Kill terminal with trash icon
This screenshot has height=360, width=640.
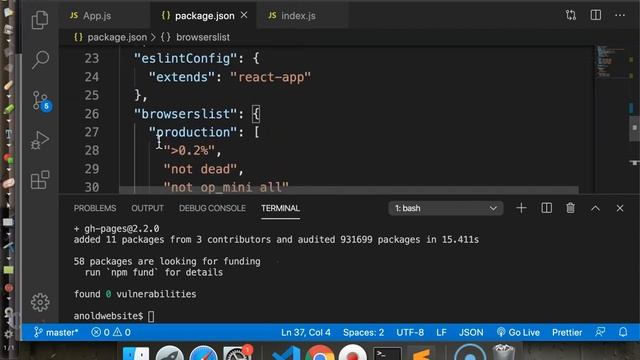[x=571, y=208]
